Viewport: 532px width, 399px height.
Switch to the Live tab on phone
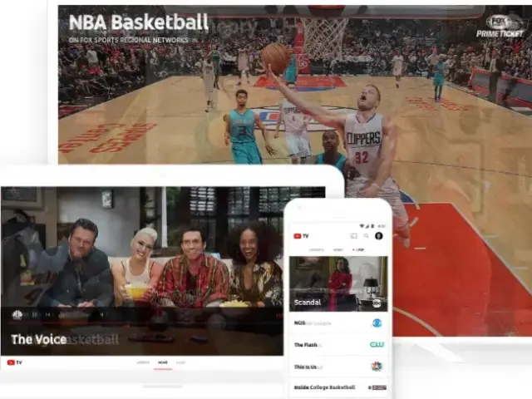point(358,249)
